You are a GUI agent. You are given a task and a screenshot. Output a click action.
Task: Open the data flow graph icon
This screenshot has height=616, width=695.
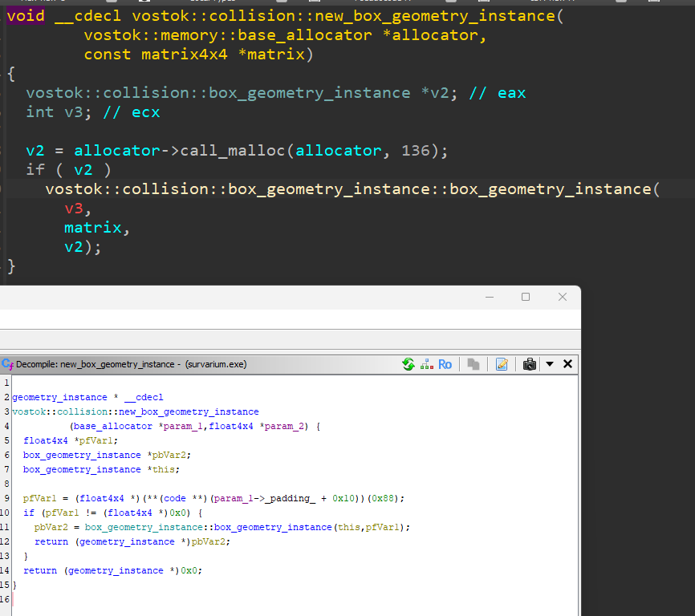tap(426, 364)
